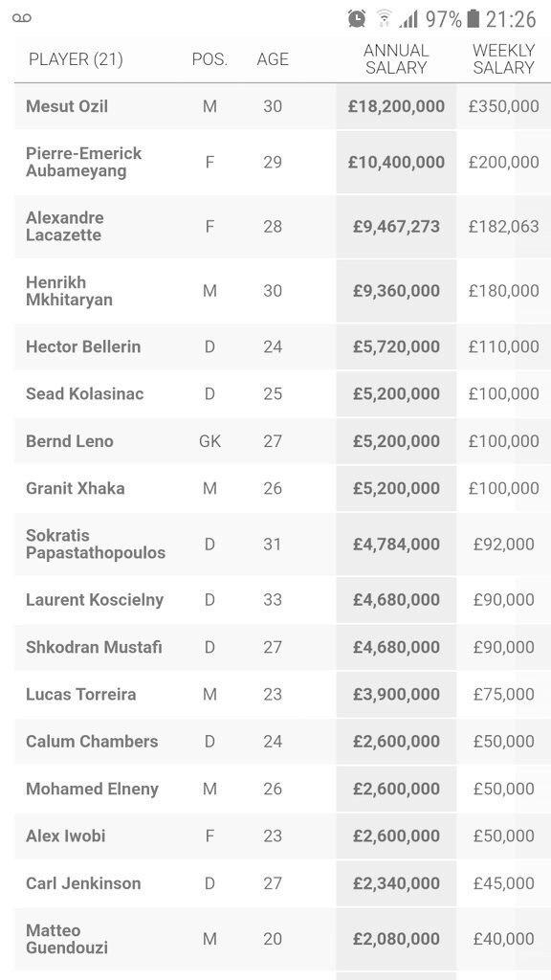Sort by the PLAYER (21) column header
The image size is (551, 980).
(x=76, y=59)
